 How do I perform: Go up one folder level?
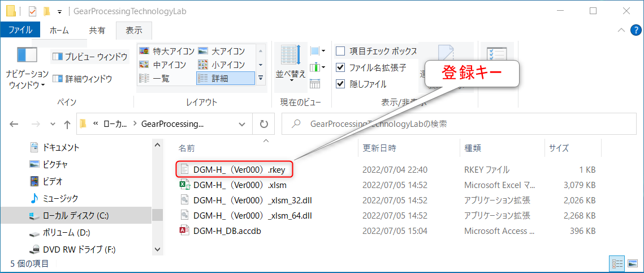(67, 123)
